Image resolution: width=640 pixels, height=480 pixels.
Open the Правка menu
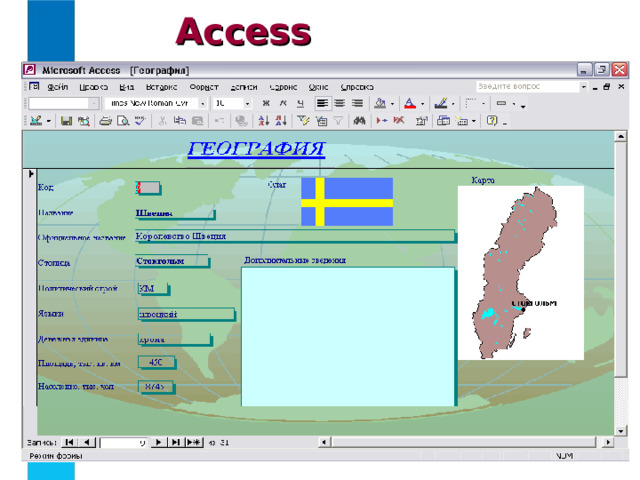93,87
